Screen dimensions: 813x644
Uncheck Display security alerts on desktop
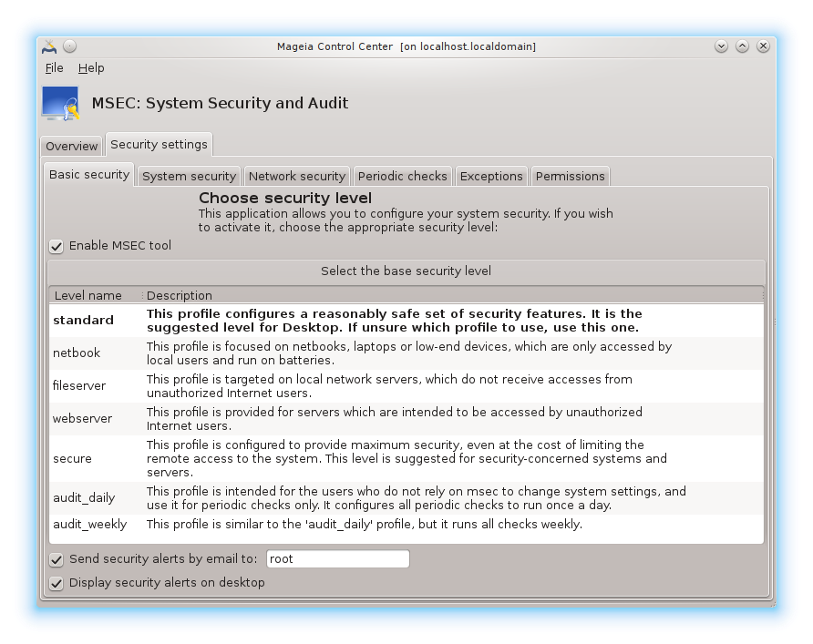click(57, 583)
